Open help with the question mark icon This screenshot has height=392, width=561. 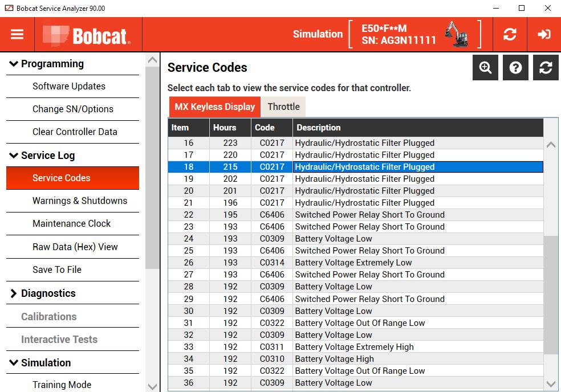pos(515,67)
